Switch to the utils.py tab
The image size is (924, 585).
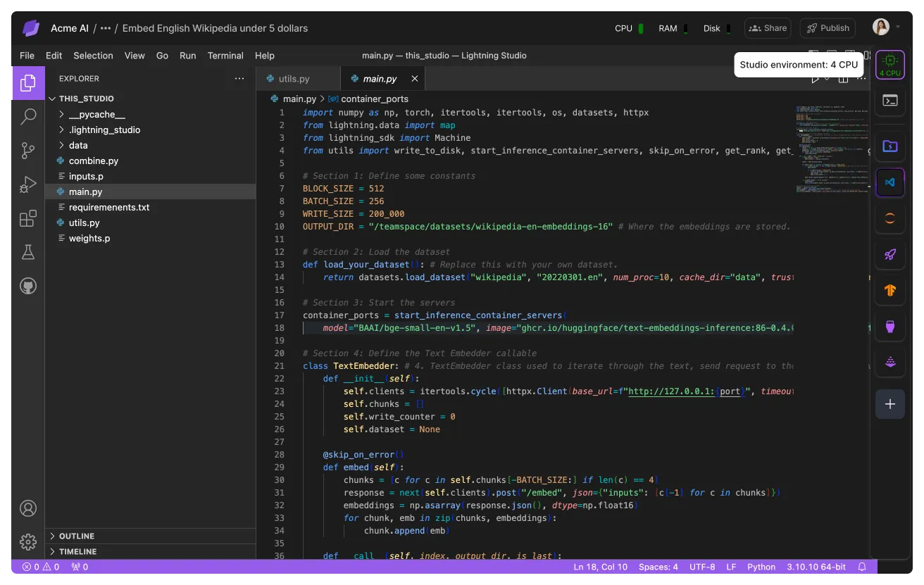(294, 79)
